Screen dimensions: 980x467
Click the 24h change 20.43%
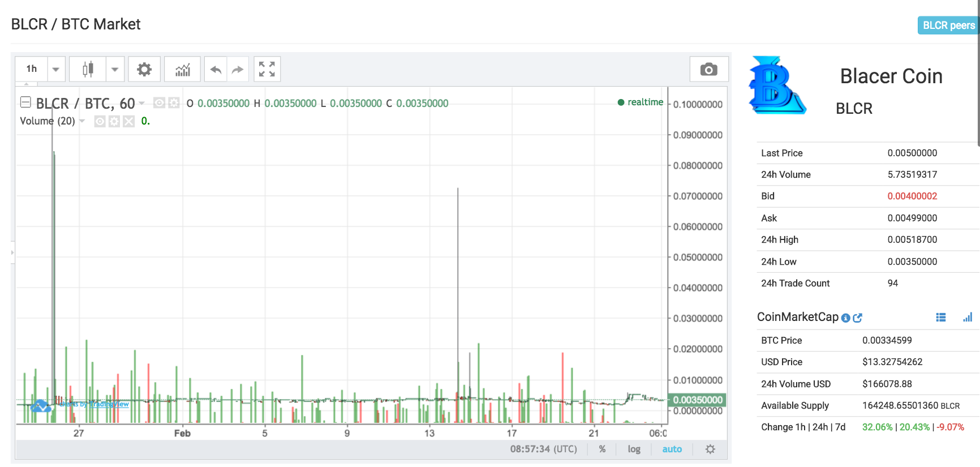click(x=914, y=427)
